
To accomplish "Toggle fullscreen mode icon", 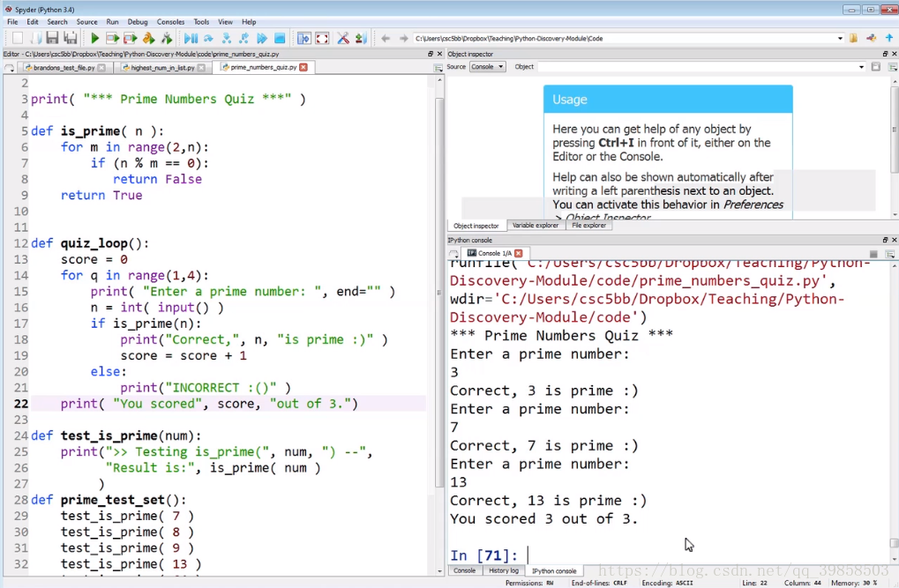I will (x=322, y=39).
